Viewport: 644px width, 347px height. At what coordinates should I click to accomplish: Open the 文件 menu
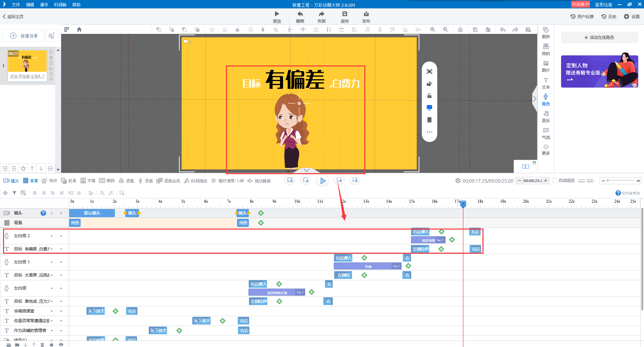pyautogui.click(x=16, y=5)
